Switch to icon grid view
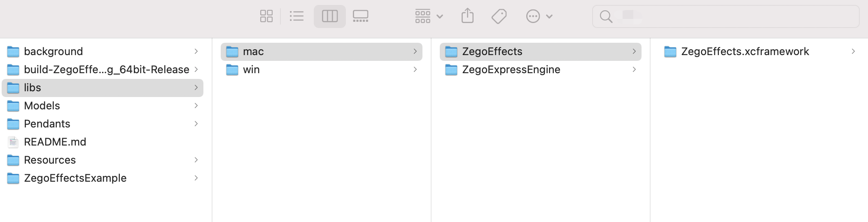The width and height of the screenshot is (868, 222). 266,16
